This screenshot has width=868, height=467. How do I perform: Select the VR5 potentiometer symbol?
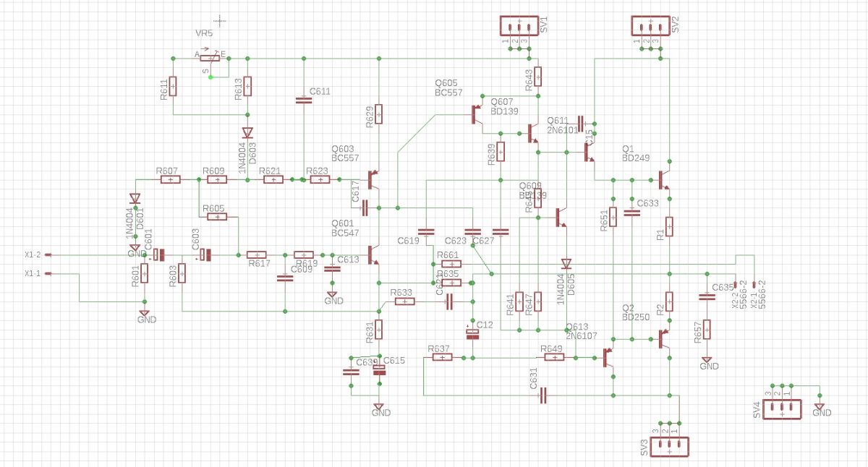tap(210, 58)
